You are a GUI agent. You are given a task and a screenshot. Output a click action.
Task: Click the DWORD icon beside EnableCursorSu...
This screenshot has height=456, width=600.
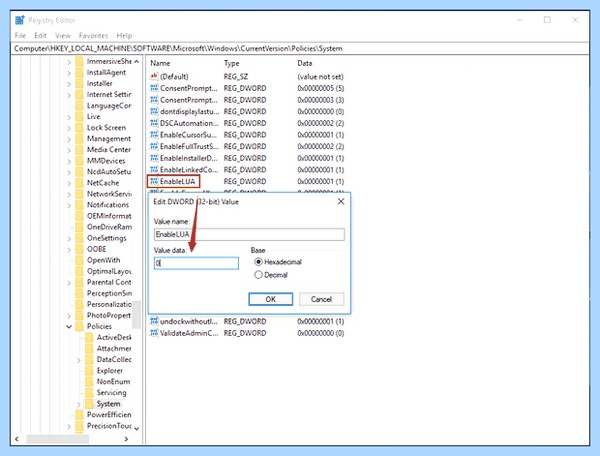[154, 135]
